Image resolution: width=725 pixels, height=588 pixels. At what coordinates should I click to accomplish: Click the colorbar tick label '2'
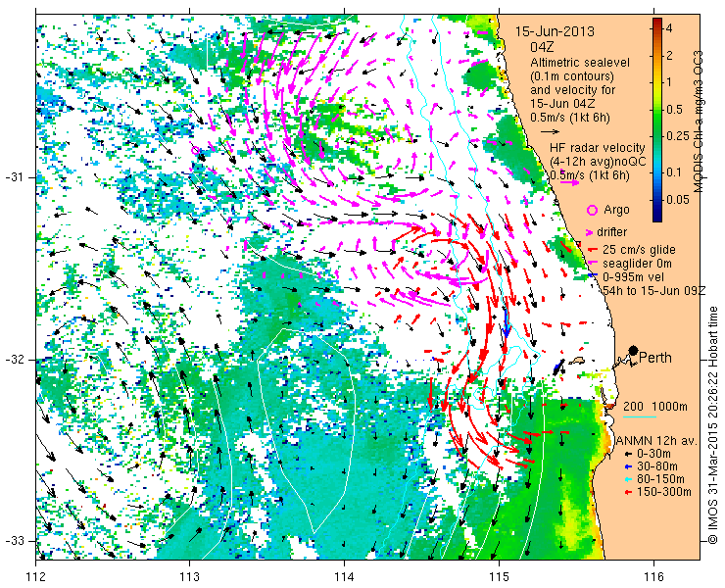point(669,56)
